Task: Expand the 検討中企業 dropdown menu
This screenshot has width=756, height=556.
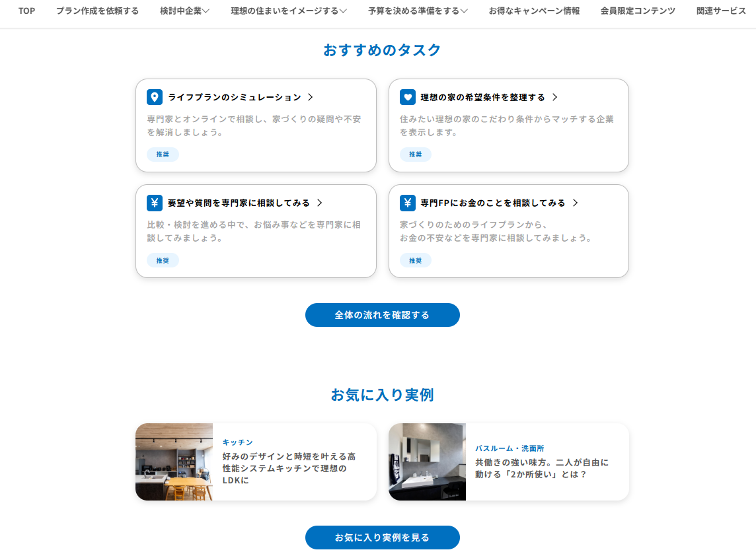Action: tap(184, 11)
